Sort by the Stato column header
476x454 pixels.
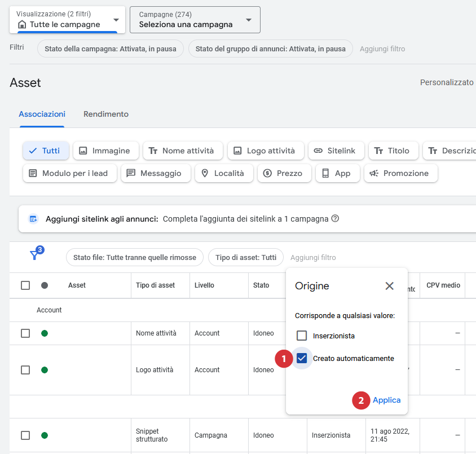261,285
